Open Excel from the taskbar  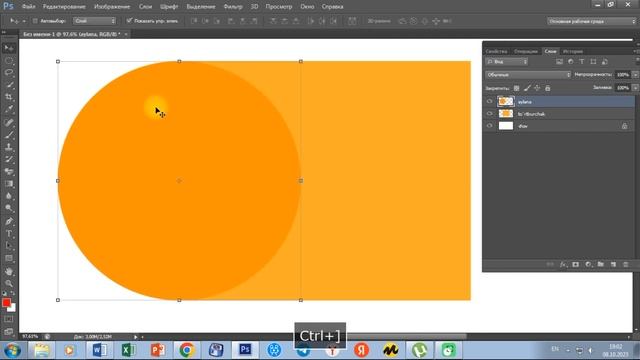(129, 350)
